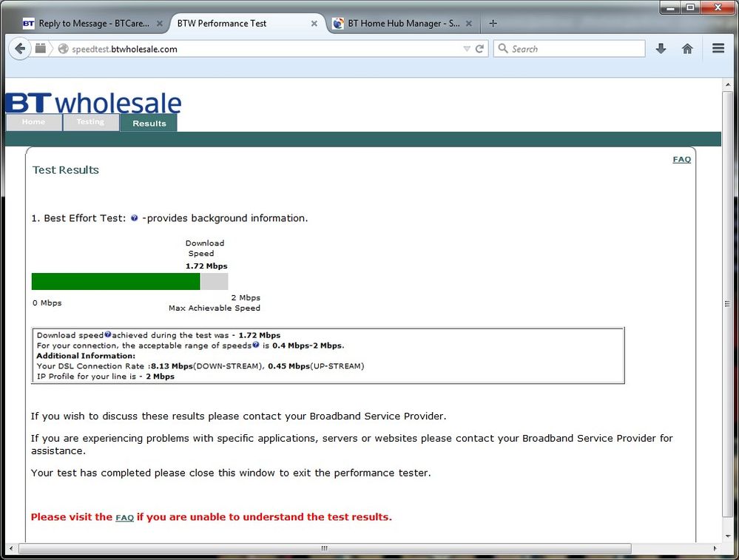Screen dimensions: 739x560
Task: Focus the browser Search field
Action: [570, 49]
